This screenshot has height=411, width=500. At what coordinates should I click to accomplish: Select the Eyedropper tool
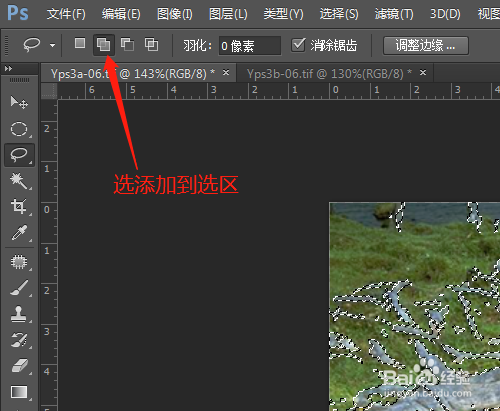(x=19, y=233)
